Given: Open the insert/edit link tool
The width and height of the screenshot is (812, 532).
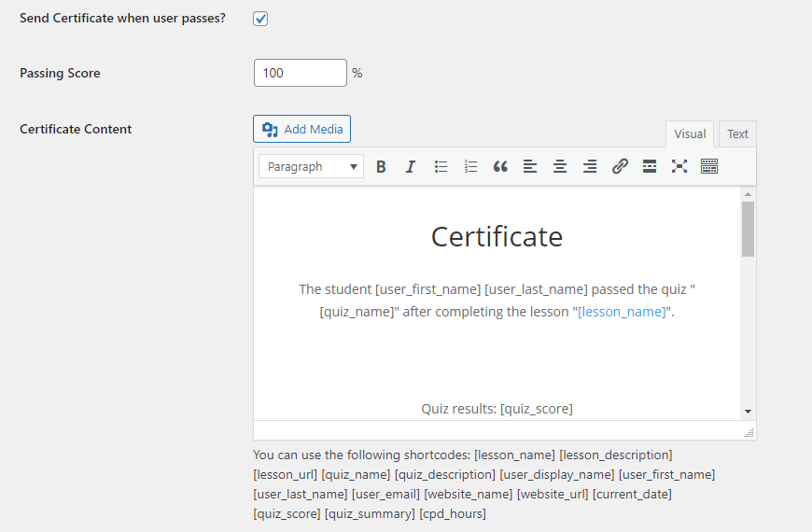Looking at the screenshot, I should (620, 167).
